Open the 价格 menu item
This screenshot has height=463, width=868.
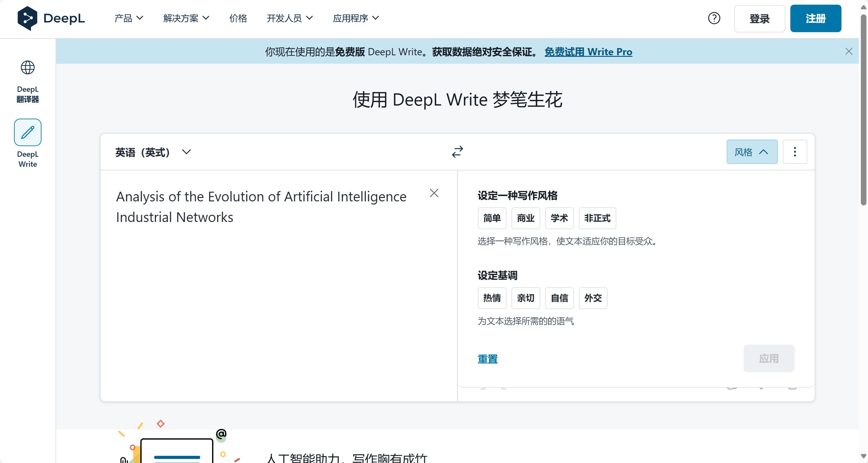click(x=238, y=18)
